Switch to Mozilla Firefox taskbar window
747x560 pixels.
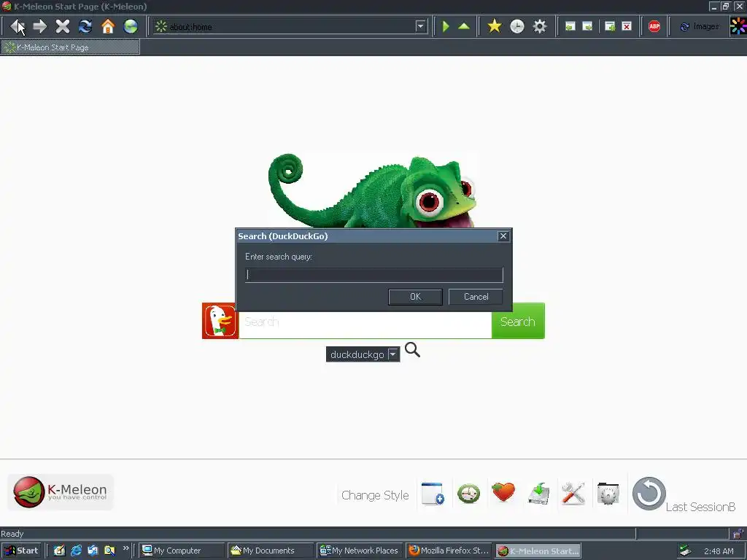(449, 551)
